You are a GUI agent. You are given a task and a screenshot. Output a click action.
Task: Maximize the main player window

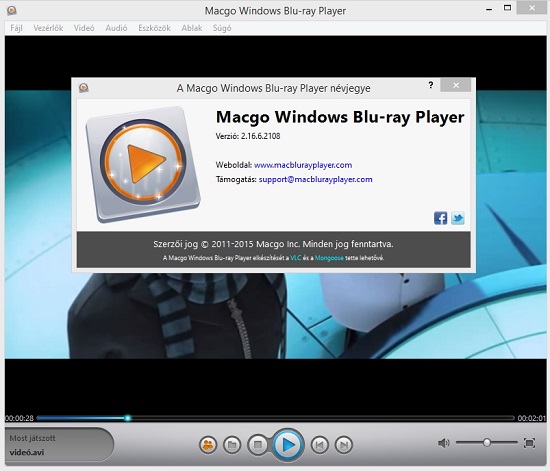point(507,8)
